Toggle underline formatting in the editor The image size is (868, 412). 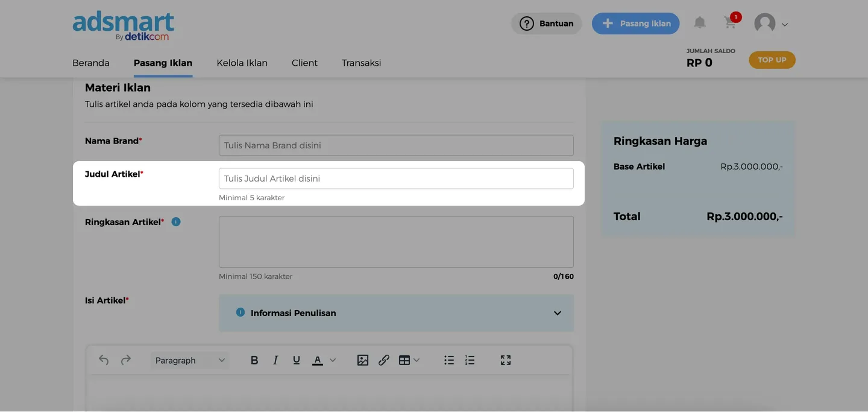click(x=296, y=360)
